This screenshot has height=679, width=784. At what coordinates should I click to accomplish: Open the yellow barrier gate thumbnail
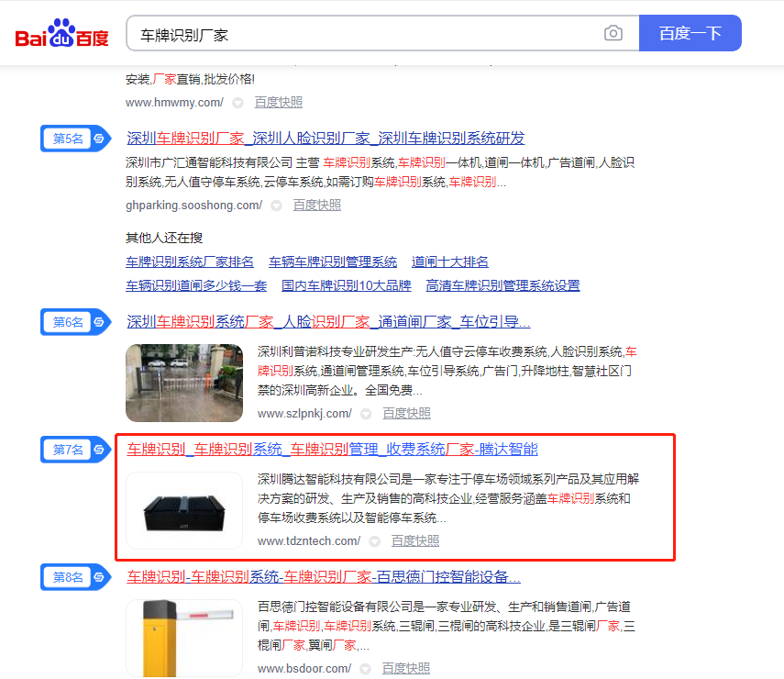(x=184, y=638)
